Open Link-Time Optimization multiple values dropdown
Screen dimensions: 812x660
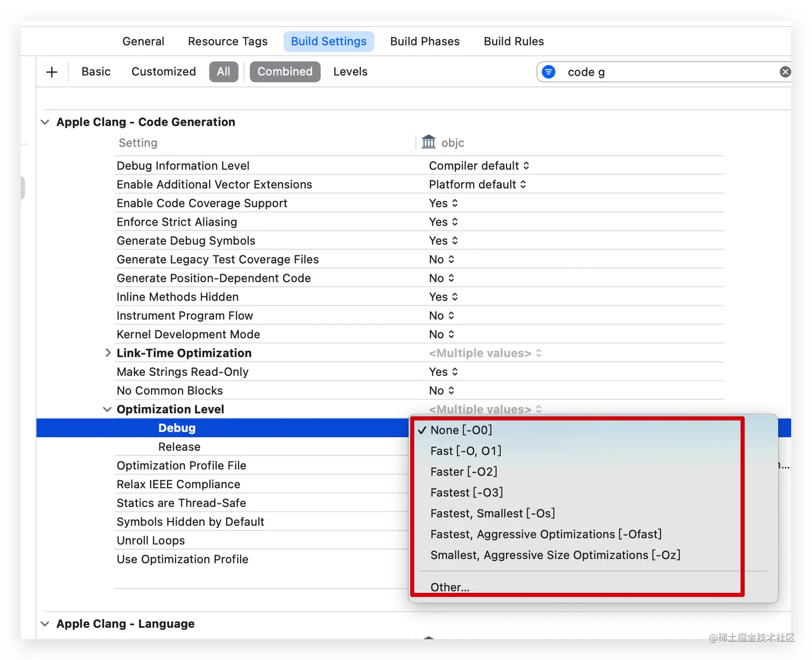(x=485, y=353)
